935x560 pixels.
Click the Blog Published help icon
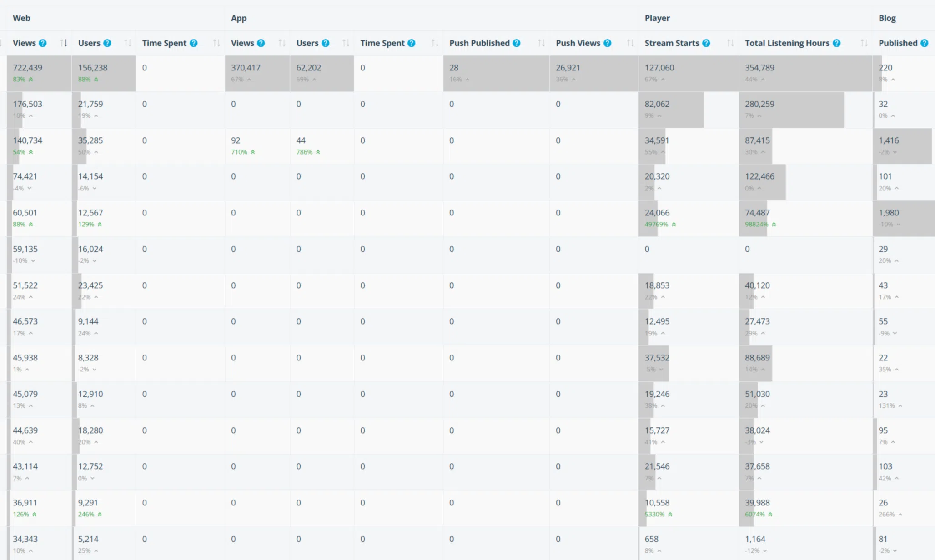pos(925,43)
